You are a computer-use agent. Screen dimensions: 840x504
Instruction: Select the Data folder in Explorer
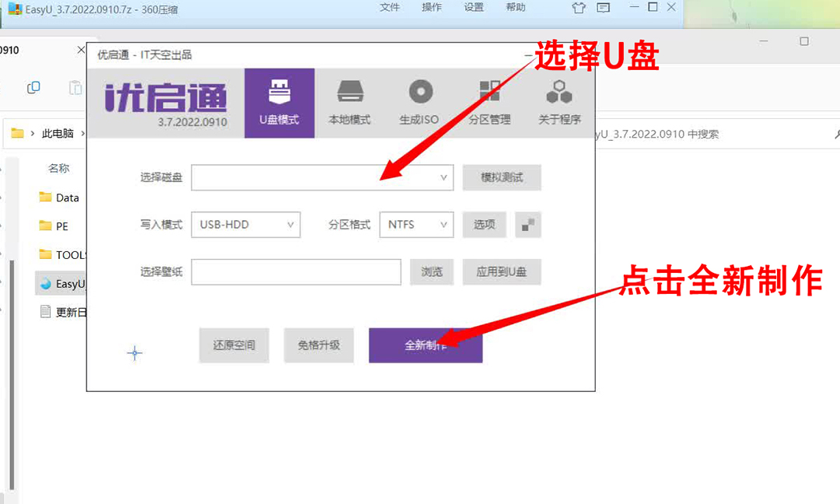click(x=59, y=198)
